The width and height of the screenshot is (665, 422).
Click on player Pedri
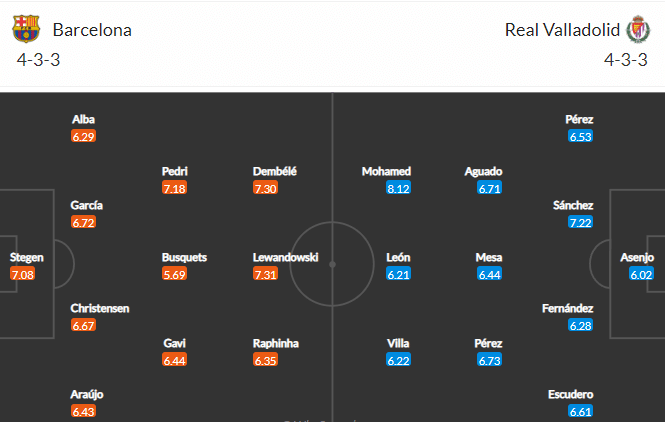pyautogui.click(x=174, y=171)
